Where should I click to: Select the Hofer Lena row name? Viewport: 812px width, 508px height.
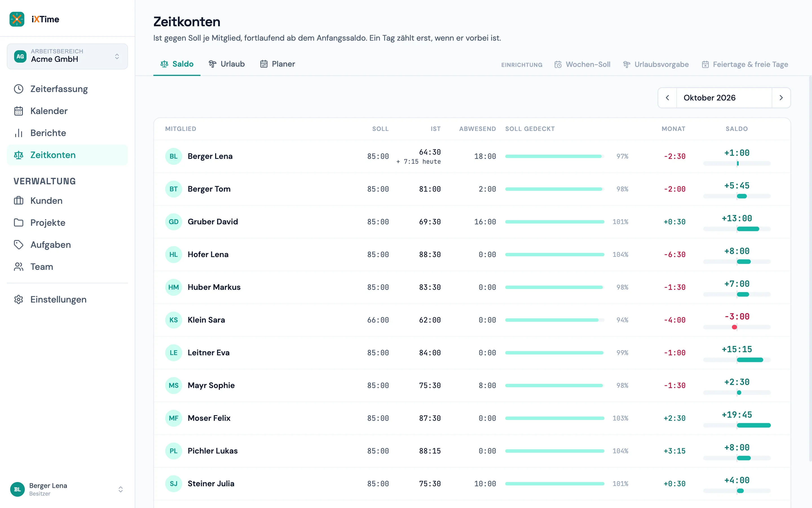coord(208,255)
